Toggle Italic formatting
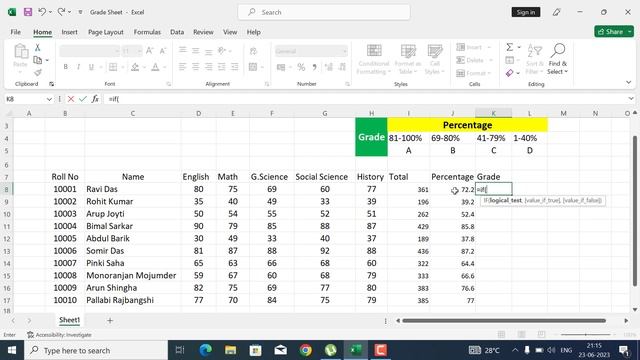The width and height of the screenshot is (640, 360). [78, 67]
